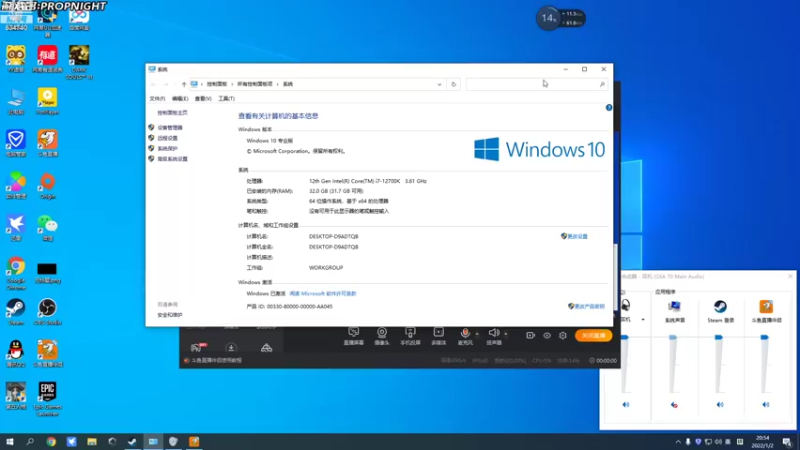The height and width of the screenshot is (450, 800).
Task: Open the PotPlayer desktop shortcut
Action: click(x=47, y=101)
